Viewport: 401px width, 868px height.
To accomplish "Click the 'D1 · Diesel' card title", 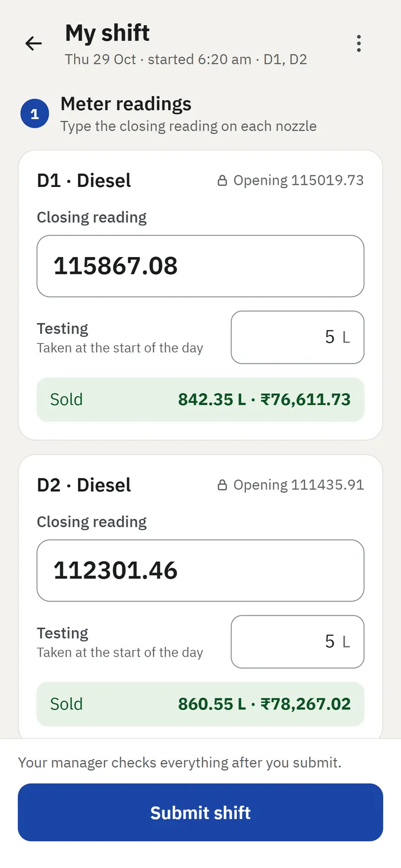I will [x=84, y=181].
